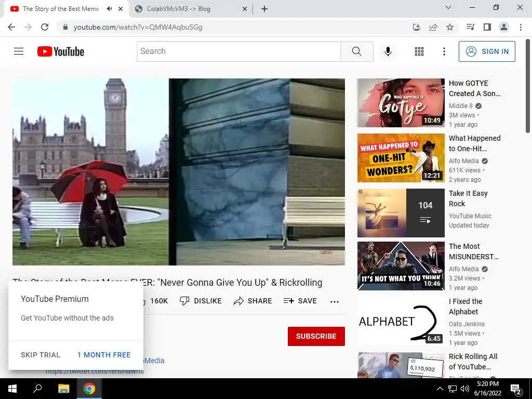Click SKIP TRIAL in Premium popup

[41, 355]
